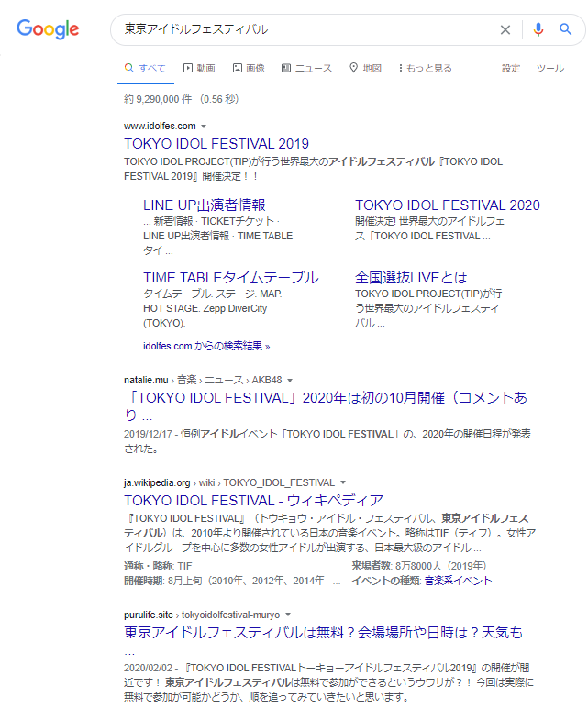Clear the search box with X icon
The width and height of the screenshot is (588, 720).
coord(505,30)
